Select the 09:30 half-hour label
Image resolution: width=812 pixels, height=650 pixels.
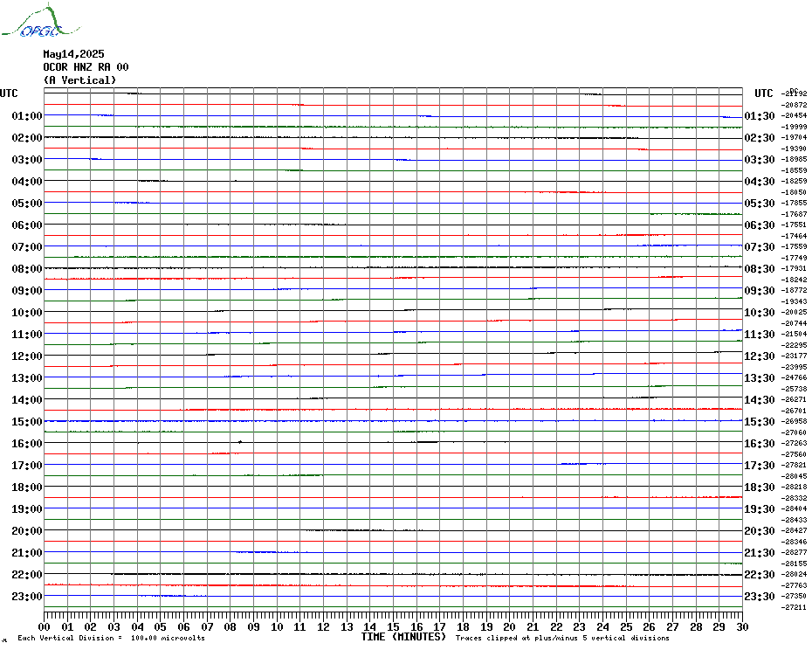coord(760,290)
